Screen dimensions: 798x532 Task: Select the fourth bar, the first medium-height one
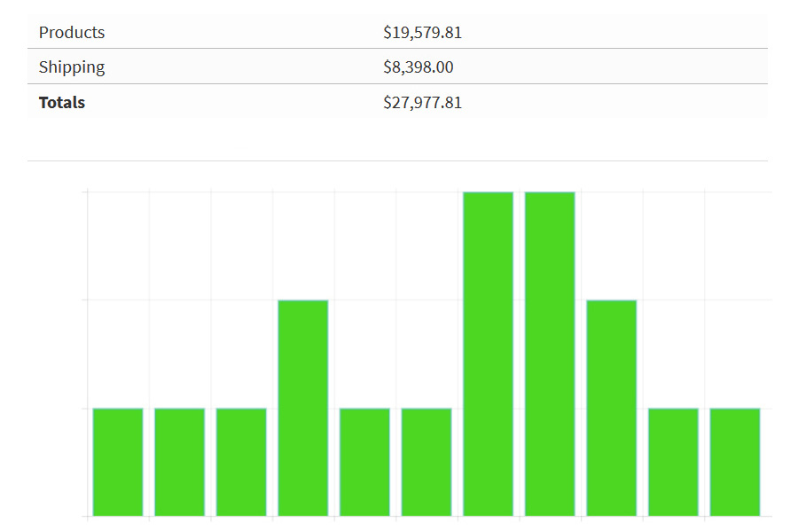(x=303, y=408)
